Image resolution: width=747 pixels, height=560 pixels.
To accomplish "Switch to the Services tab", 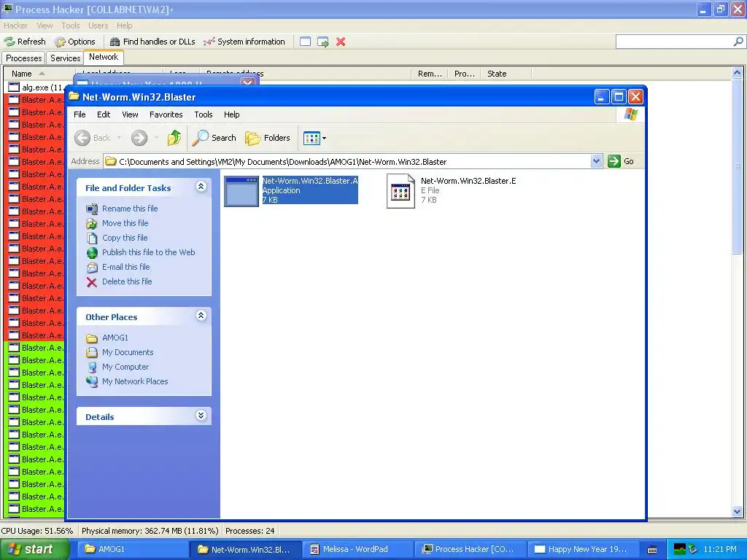I will pos(65,58).
